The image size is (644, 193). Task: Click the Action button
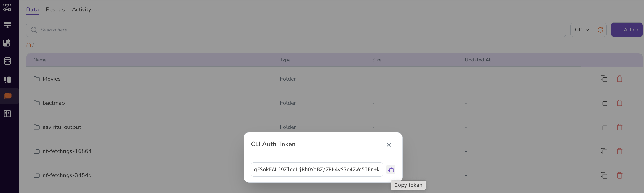626,30
